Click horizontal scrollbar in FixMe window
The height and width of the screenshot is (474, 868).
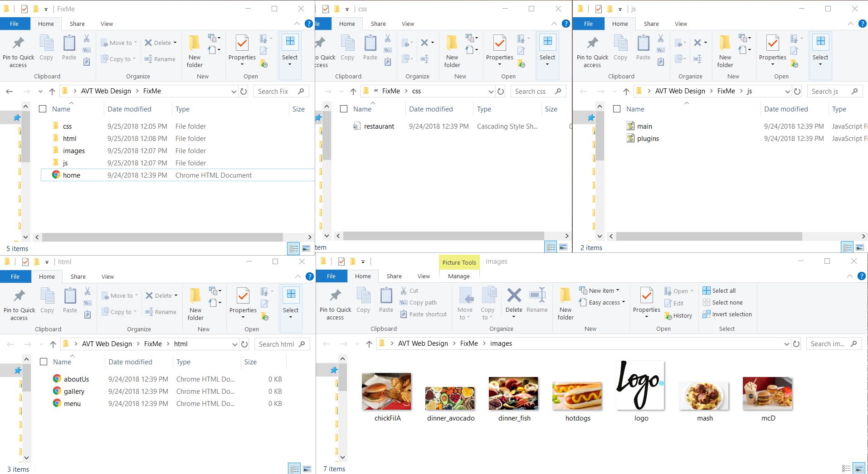(162, 237)
